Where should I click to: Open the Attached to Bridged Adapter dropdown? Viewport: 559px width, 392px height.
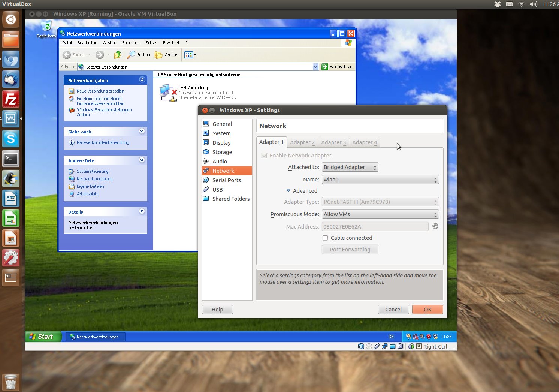tap(350, 167)
